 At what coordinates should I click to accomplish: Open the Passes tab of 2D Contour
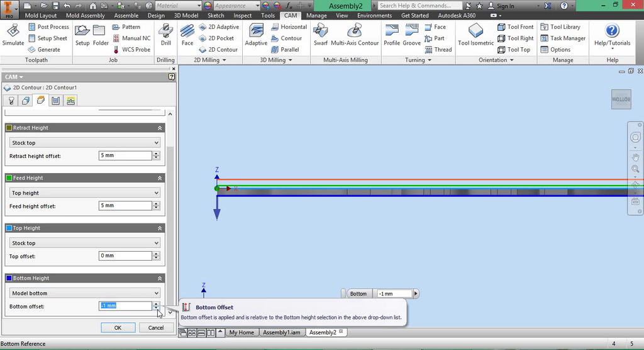point(55,101)
